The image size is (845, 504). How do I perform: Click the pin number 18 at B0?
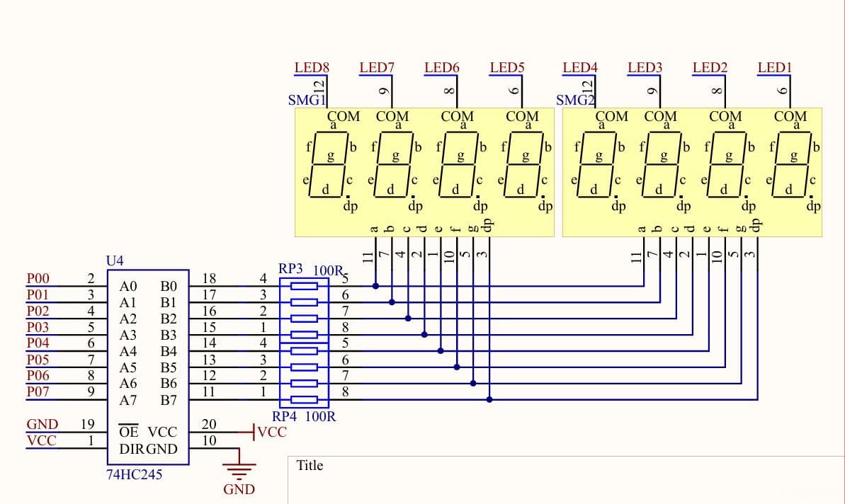coord(209,278)
